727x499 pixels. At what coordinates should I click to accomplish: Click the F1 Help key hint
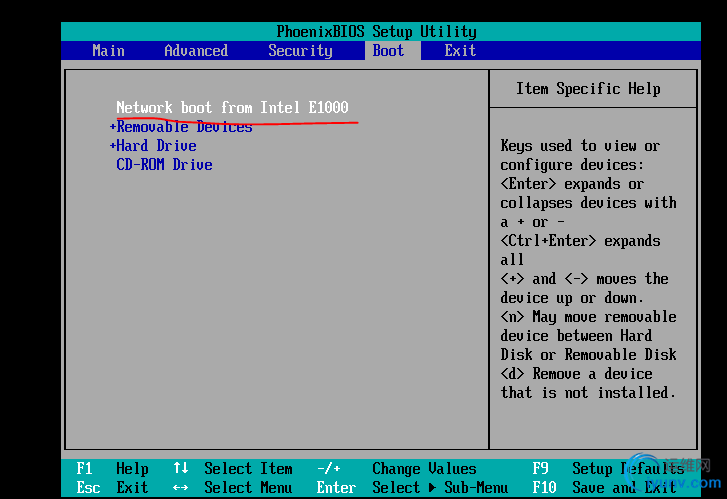(x=113, y=468)
